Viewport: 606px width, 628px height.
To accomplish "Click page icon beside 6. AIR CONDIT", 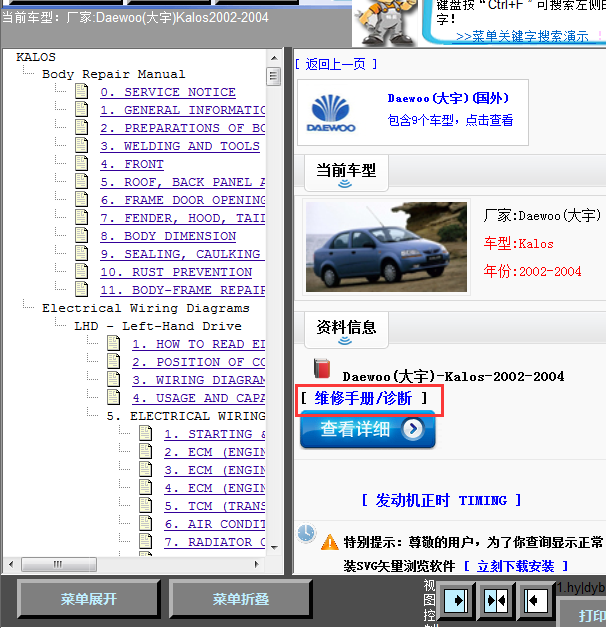I will [x=146, y=524].
